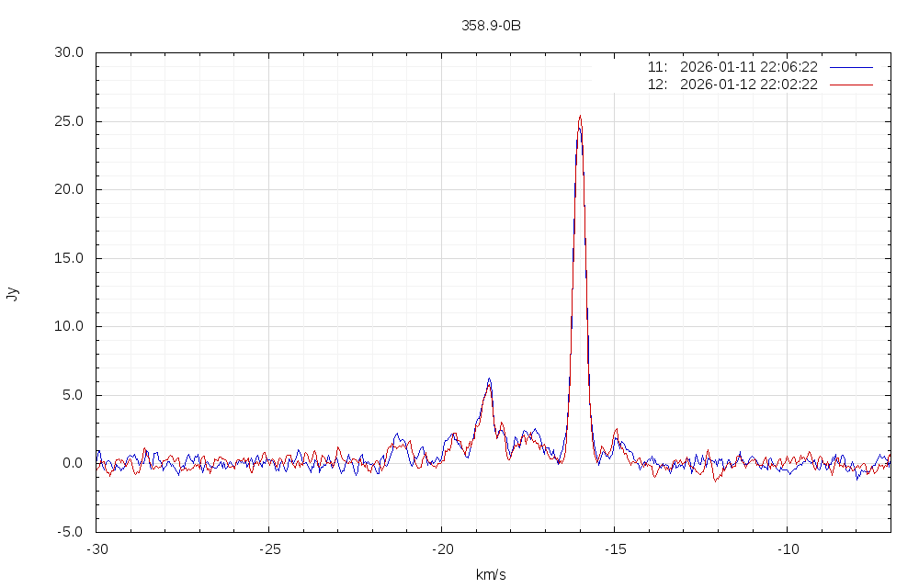Viewport: 919px width, 588px height.
Task: Click the tallest peak tip near 25 Jy
Action: point(580,118)
